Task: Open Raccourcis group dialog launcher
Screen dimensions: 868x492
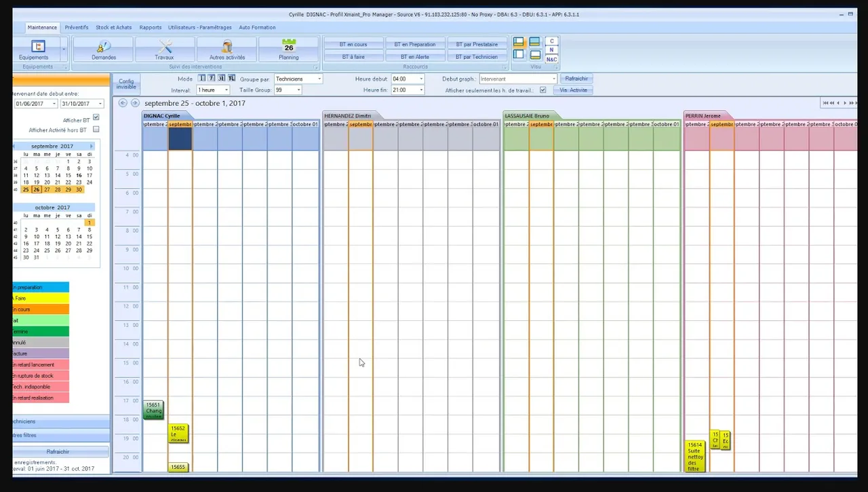Action: [x=505, y=67]
